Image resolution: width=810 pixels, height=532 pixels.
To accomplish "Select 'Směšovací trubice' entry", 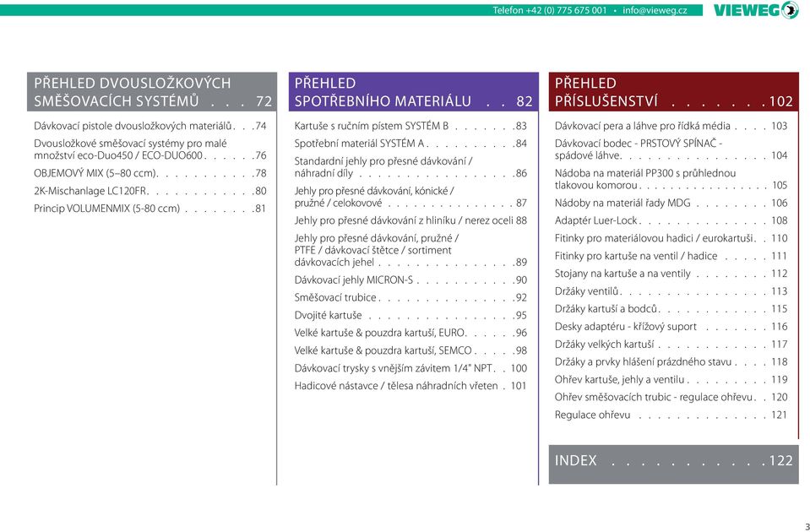I will pos(410,297).
